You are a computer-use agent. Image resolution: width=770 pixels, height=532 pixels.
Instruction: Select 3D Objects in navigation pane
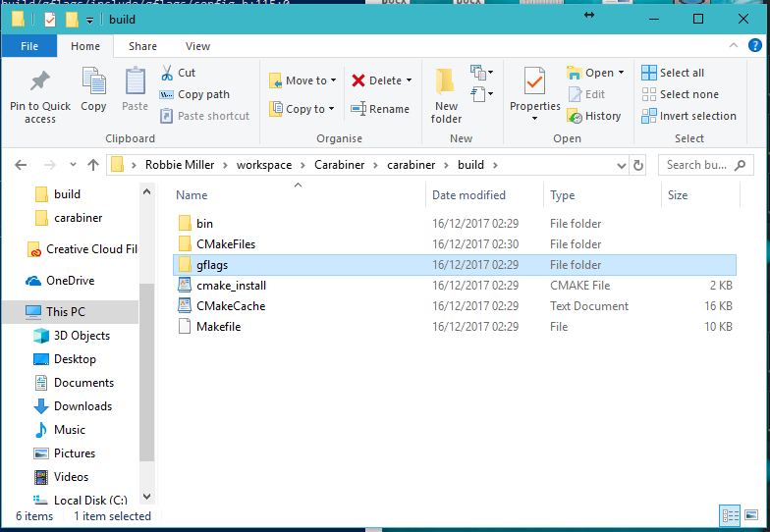72,336
